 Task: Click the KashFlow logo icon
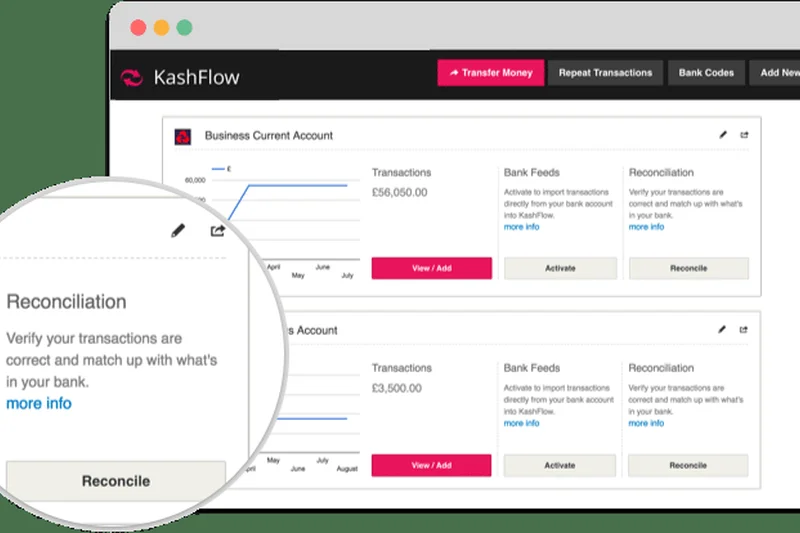pyautogui.click(x=132, y=77)
